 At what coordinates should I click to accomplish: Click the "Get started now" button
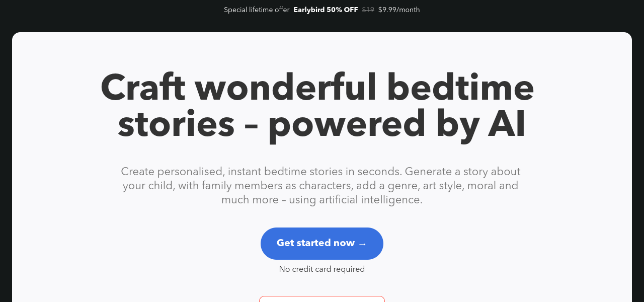[316, 244]
